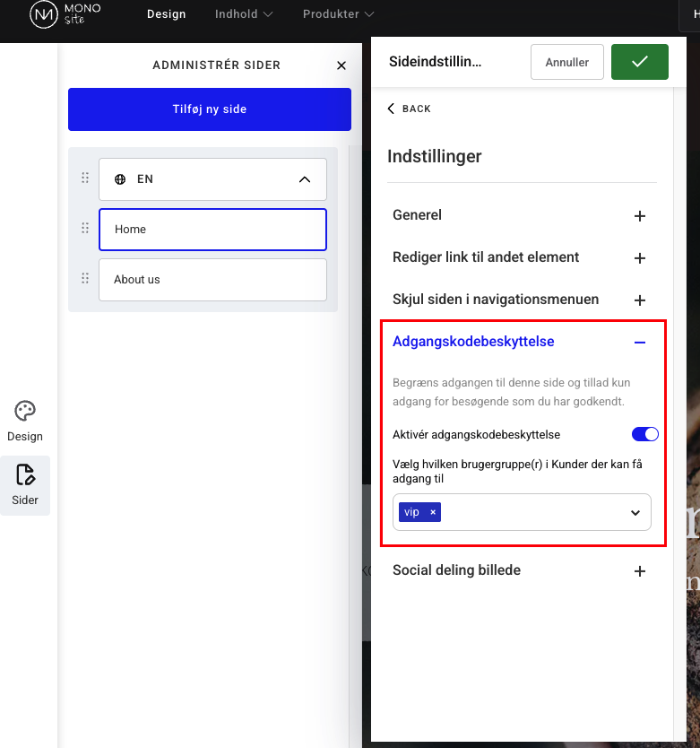Click the Mono Site logo icon
Image resolution: width=700 pixels, height=748 pixels.
(x=44, y=15)
